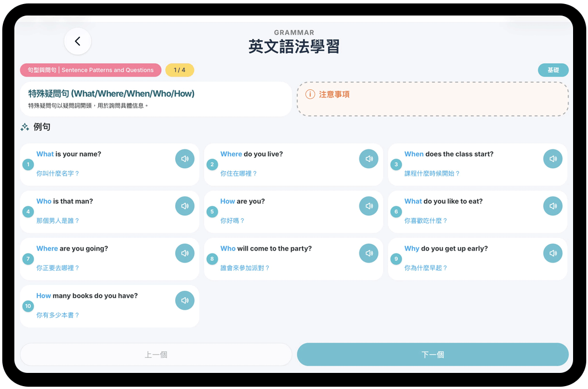Click the page title 英文語法學習
Screen dimensions: 588x389
tap(294, 47)
